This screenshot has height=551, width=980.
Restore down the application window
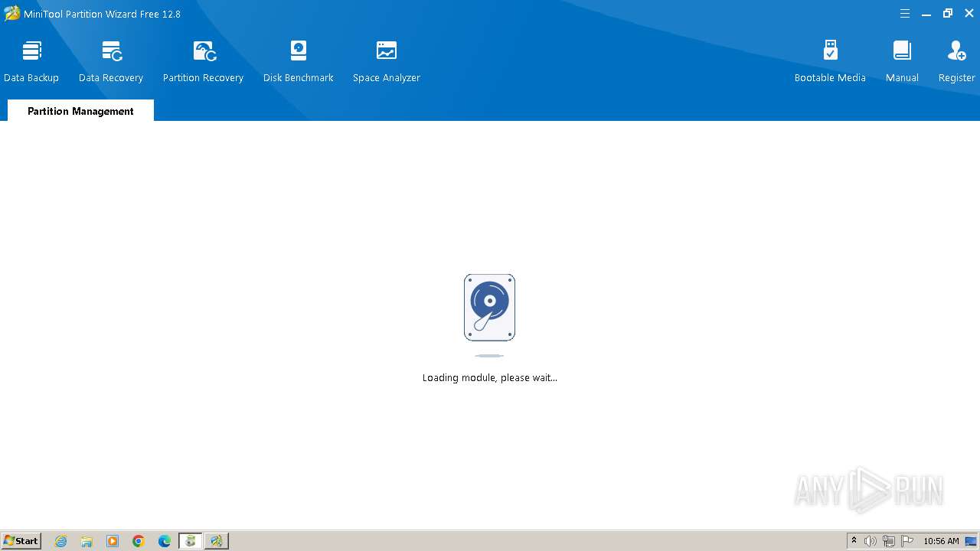point(948,14)
